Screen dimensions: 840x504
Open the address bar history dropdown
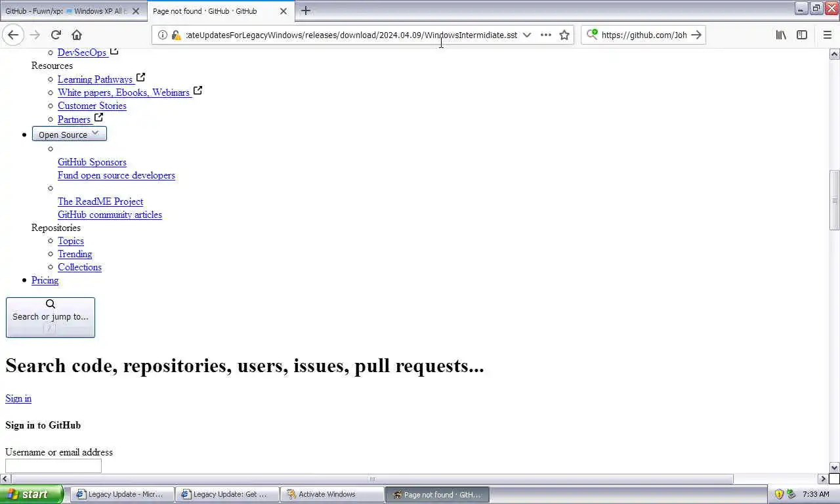coord(526,35)
